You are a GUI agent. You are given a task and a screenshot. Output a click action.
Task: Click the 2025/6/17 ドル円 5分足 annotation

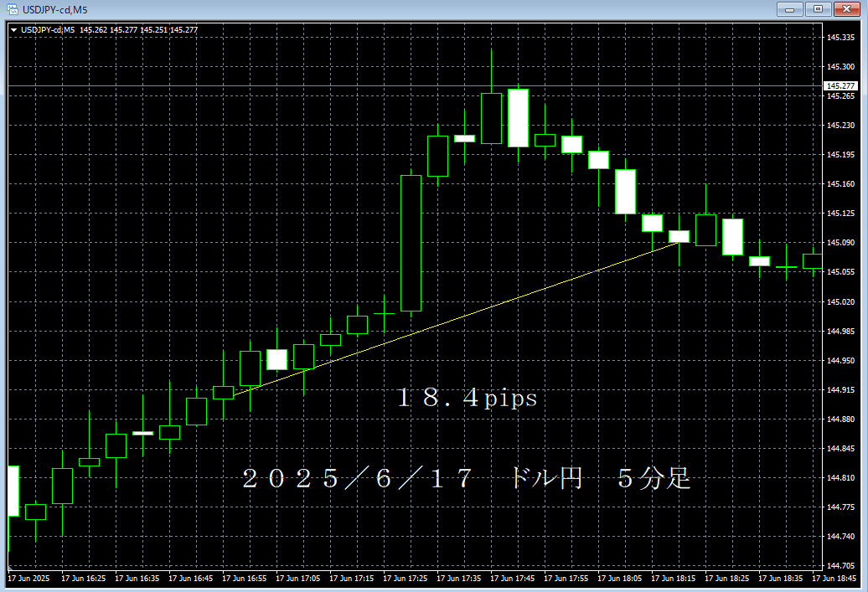pyautogui.click(x=469, y=477)
